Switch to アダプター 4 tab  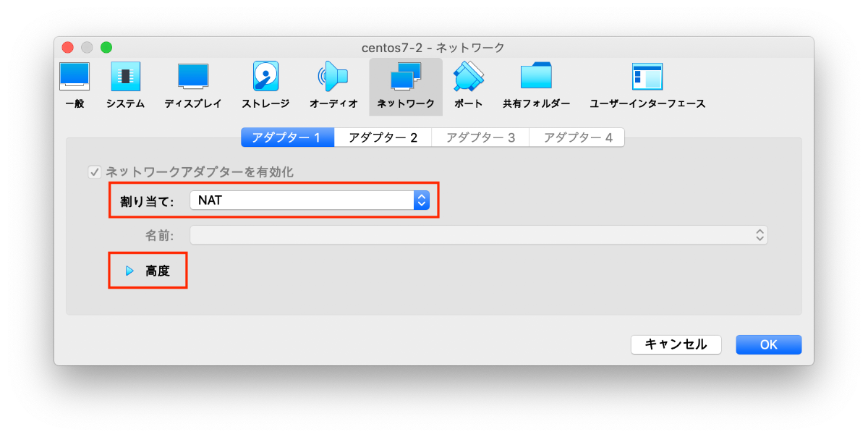tap(577, 137)
